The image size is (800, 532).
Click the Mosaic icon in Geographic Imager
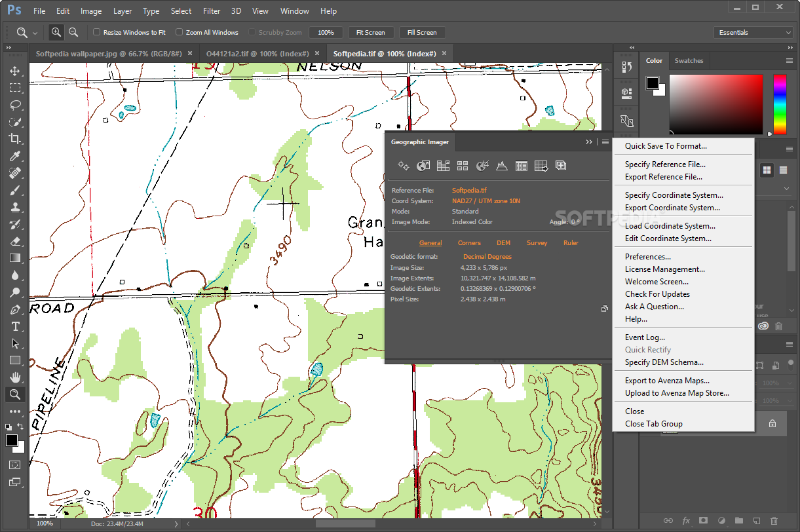click(x=443, y=166)
